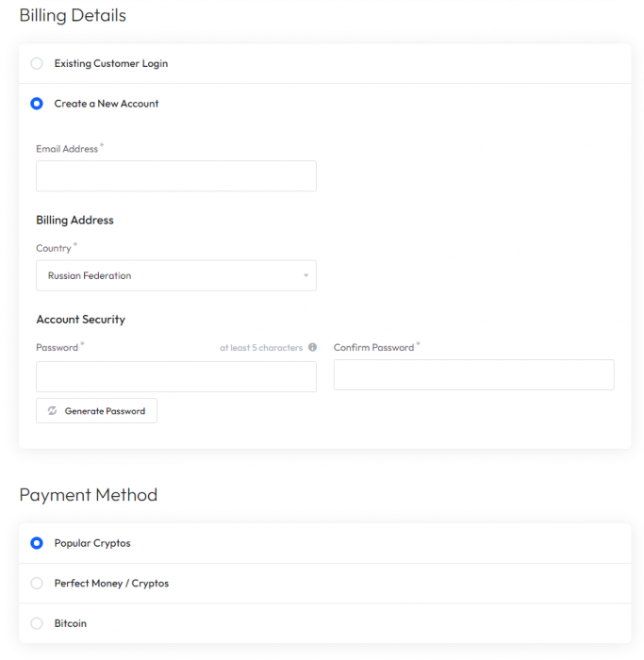Click the Country field label
The height and width of the screenshot is (660, 644).
tap(54, 249)
